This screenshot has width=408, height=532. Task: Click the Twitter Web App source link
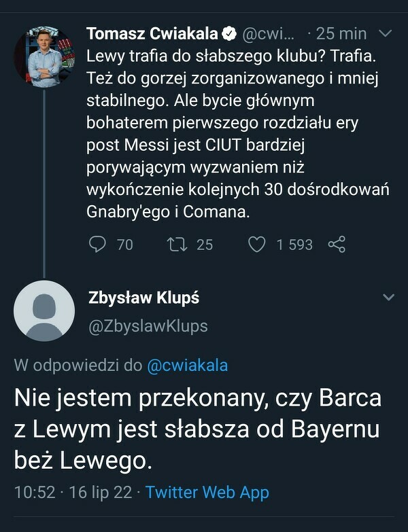point(207,492)
